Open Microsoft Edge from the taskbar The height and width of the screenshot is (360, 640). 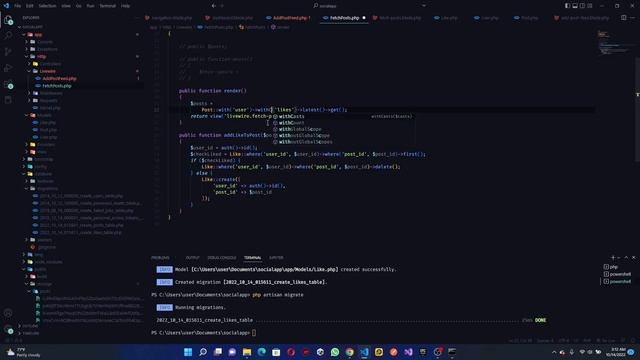click(x=262, y=352)
